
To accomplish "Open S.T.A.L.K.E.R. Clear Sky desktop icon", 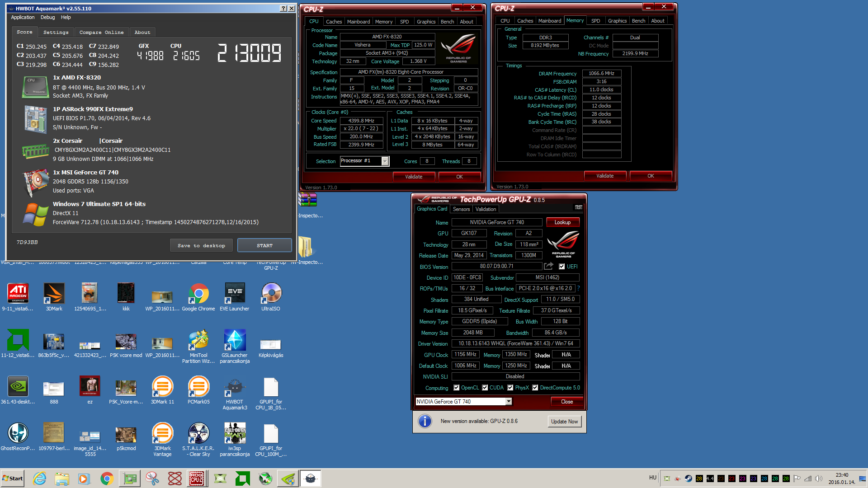I will tap(198, 439).
